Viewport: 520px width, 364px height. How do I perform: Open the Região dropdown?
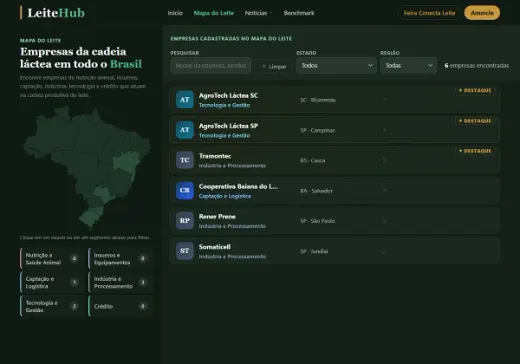(408, 66)
